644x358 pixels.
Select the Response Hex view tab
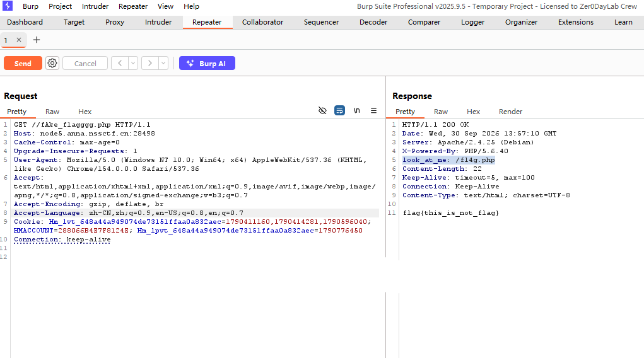(473, 112)
